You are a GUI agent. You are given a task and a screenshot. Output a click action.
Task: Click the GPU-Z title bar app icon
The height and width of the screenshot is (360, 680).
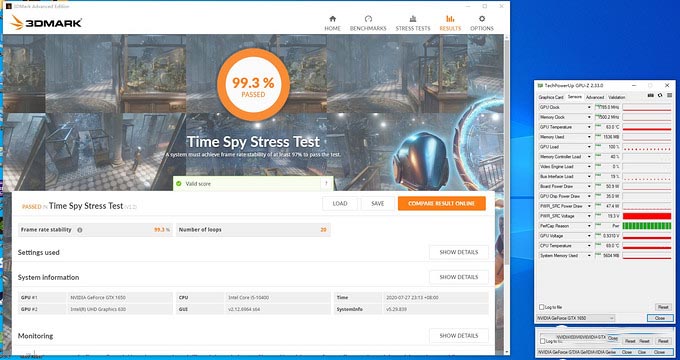pos(540,85)
